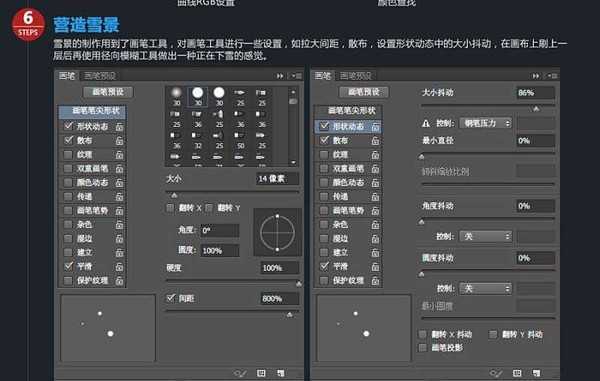Enable the 画笔投影 checkbox

[x=422, y=348]
